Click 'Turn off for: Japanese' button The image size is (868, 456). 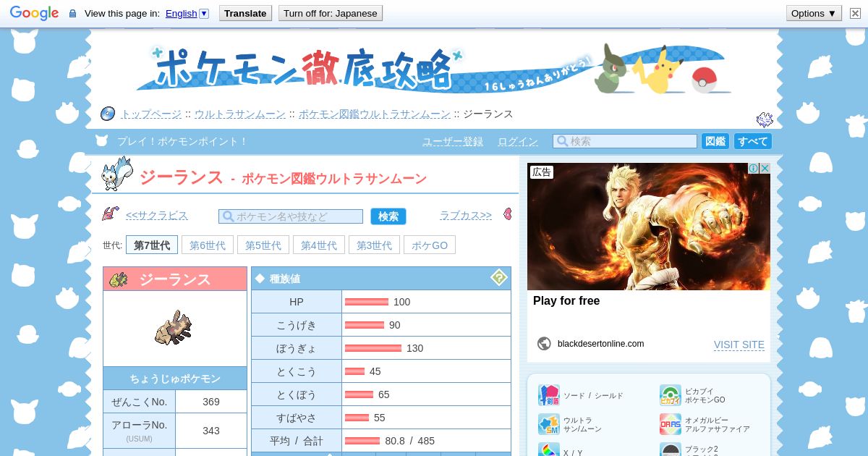(330, 13)
